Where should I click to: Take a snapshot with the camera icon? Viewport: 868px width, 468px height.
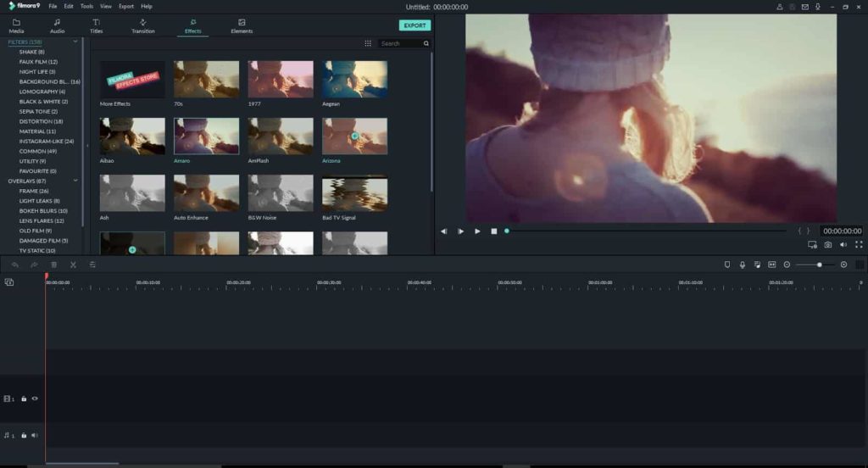(827, 244)
